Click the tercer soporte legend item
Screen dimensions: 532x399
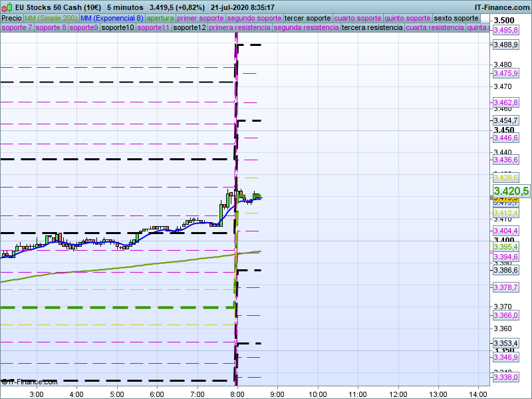[307, 18]
